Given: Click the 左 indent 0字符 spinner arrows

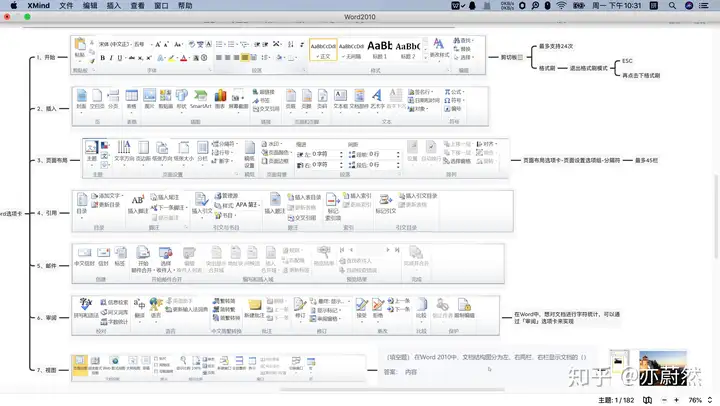Looking at the screenshot, I should [341, 154].
